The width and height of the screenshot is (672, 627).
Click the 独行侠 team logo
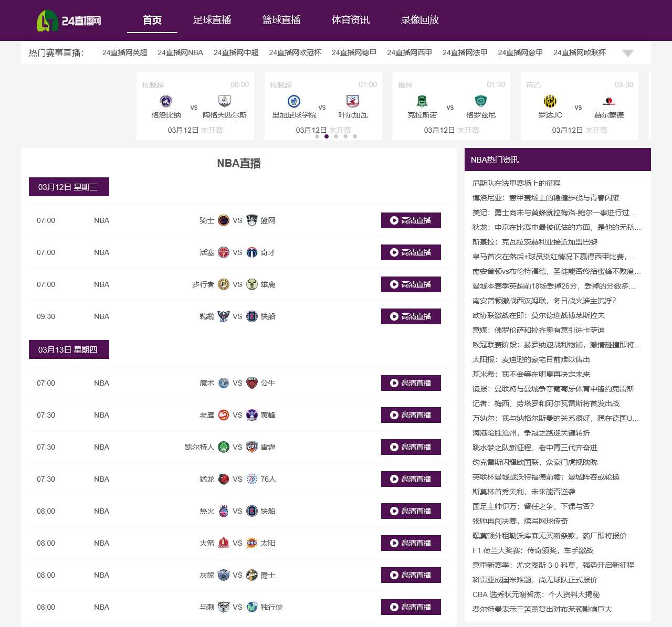pos(252,607)
